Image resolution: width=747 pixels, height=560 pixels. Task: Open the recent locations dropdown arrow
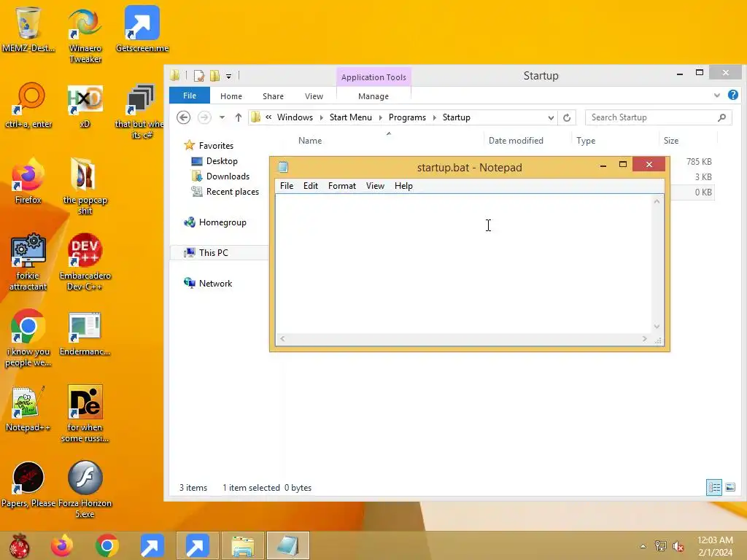coord(222,117)
